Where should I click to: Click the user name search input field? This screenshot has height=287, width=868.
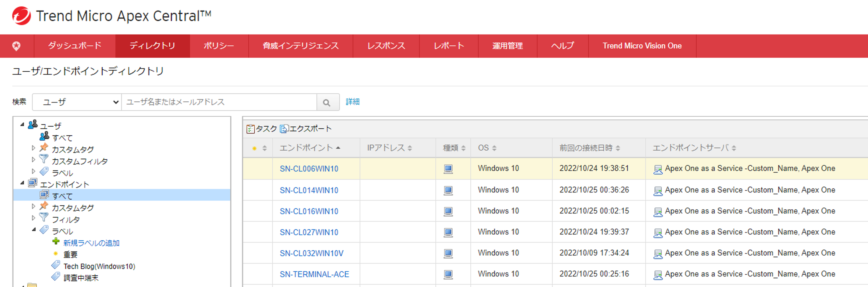[x=219, y=102]
